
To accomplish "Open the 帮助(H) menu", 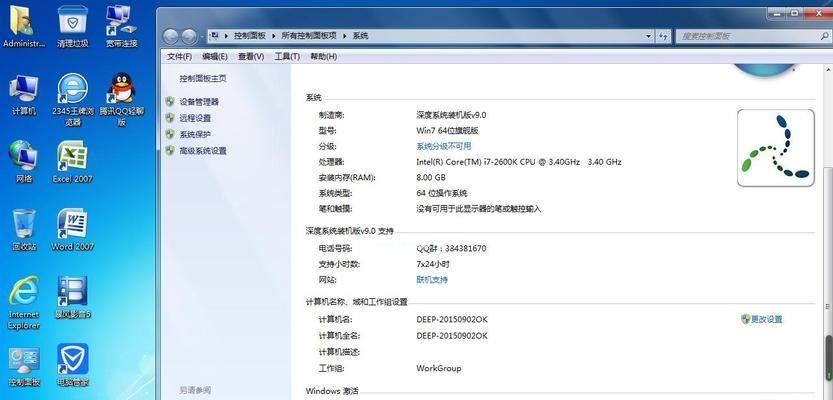I will point(324,56).
